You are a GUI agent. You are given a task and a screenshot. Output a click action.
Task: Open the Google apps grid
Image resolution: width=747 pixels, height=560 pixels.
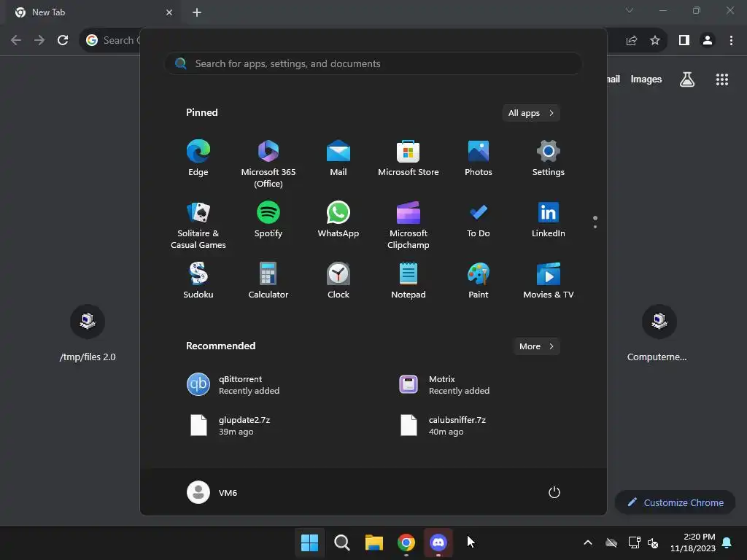coord(722,79)
